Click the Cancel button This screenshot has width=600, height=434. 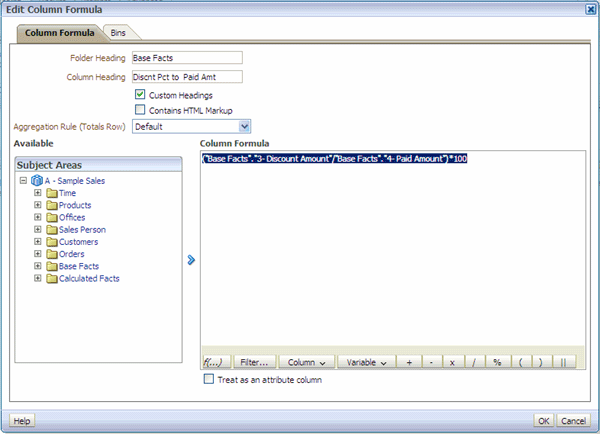coord(573,421)
